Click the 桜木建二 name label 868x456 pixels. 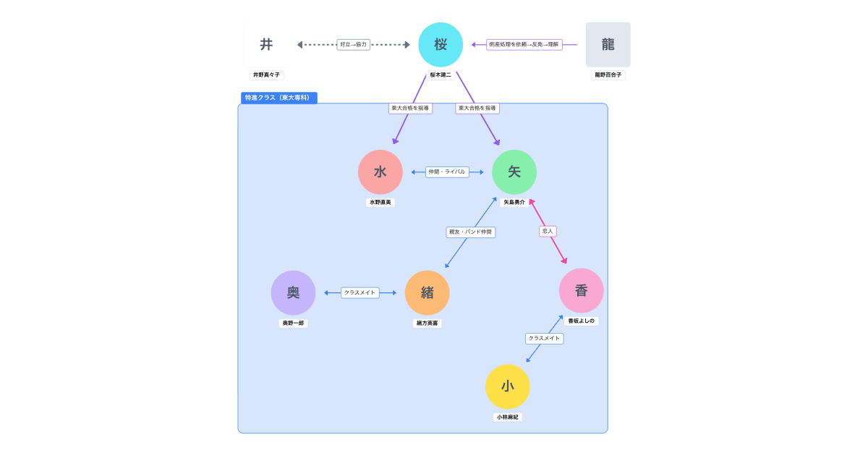(x=441, y=75)
